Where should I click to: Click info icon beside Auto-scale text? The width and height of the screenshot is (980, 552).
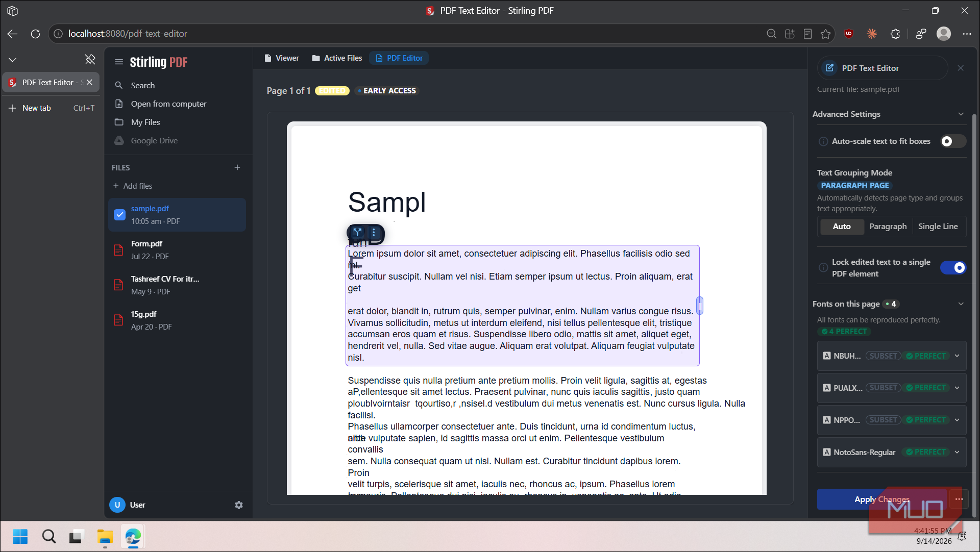[x=823, y=141]
